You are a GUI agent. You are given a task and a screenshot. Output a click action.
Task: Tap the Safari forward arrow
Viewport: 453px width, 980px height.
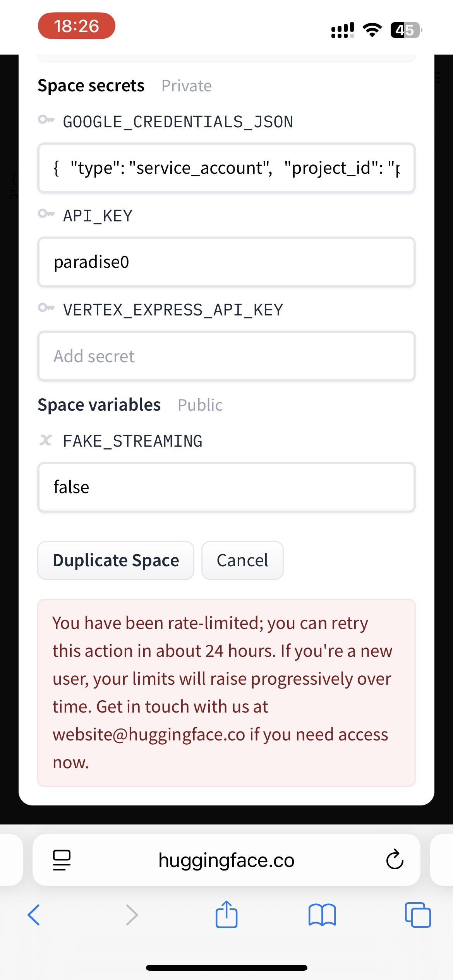tap(132, 915)
